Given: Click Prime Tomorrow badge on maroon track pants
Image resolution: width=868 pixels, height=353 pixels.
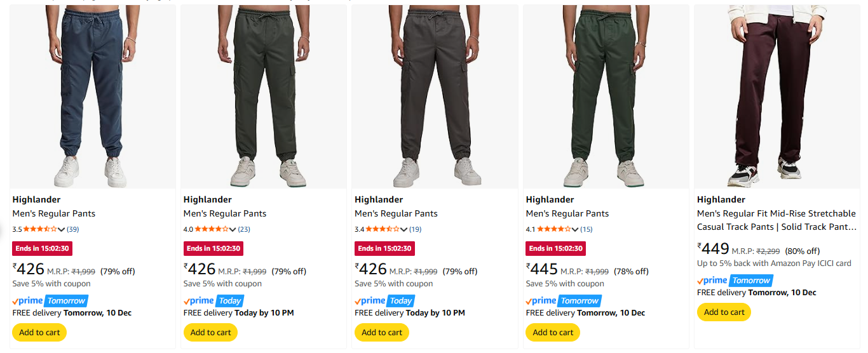Looking at the screenshot, I should tap(735, 281).
